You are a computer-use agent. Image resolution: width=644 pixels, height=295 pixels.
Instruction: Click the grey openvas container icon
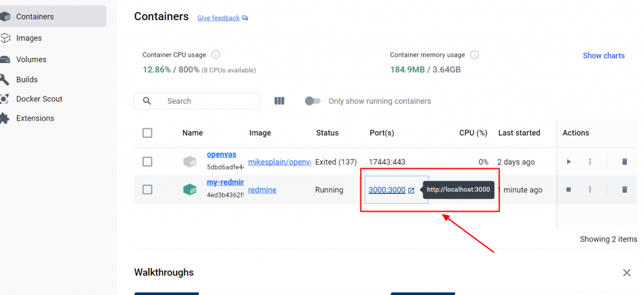(190, 162)
